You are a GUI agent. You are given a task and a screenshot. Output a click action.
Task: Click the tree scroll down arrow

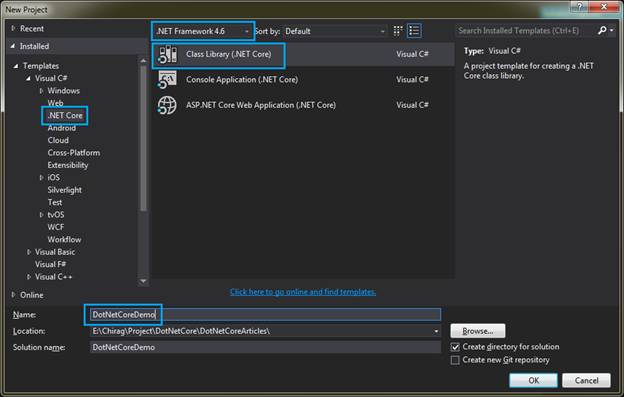pyautogui.click(x=143, y=281)
